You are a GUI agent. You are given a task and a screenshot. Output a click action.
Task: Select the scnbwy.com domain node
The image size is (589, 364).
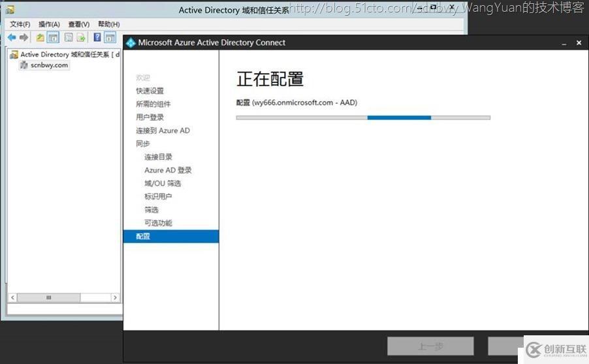(x=48, y=65)
